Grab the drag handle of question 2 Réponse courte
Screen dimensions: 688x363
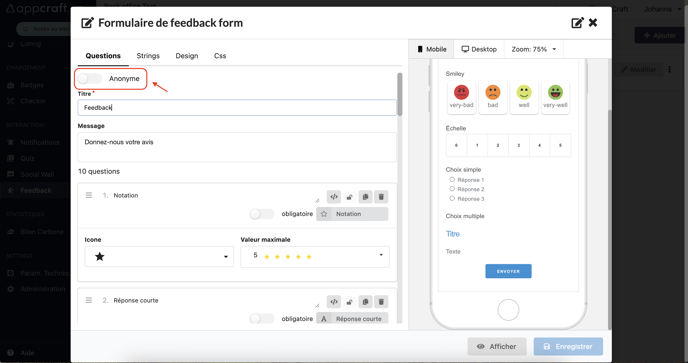(x=89, y=300)
